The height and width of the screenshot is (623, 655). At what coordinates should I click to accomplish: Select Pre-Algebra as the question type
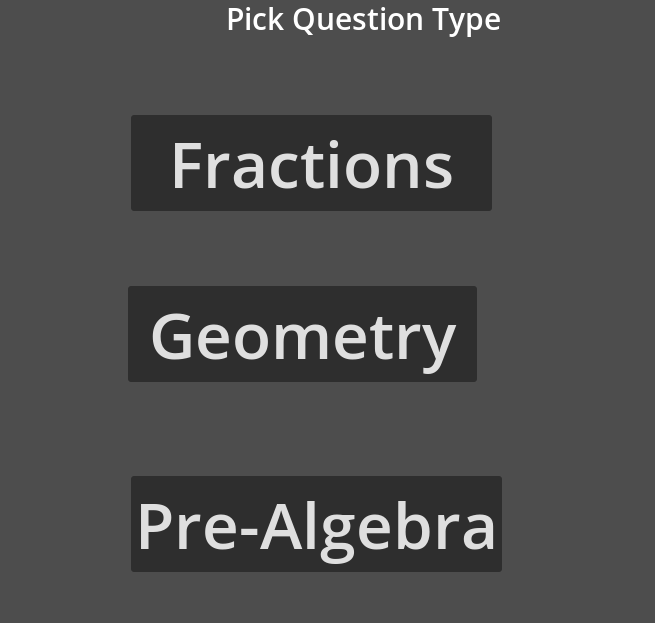[316, 524]
